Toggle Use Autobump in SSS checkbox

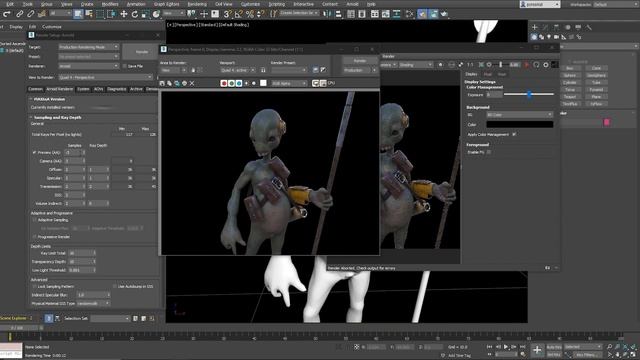tap(115, 287)
